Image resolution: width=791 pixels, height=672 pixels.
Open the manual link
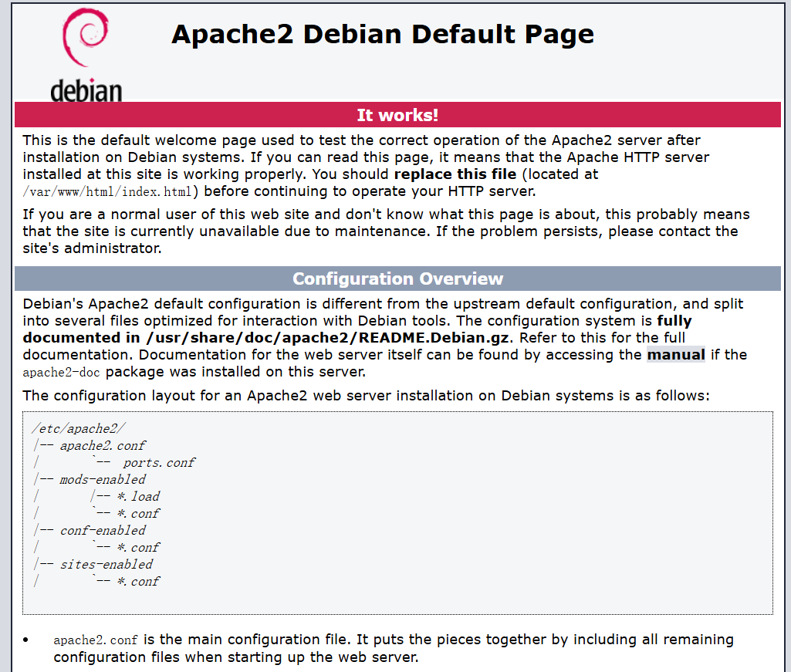pyautogui.click(x=676, y=355)
